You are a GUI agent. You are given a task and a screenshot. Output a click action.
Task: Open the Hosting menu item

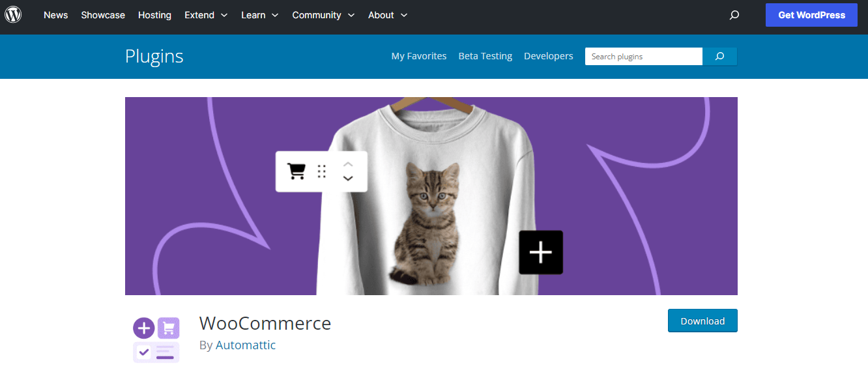tap(154, 15)
